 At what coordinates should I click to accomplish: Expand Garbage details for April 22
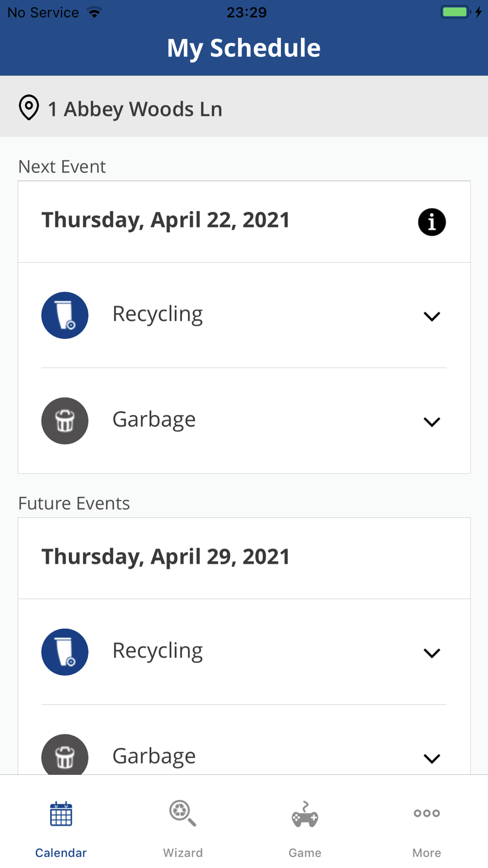pyautogui.click(x=432, y=422)
